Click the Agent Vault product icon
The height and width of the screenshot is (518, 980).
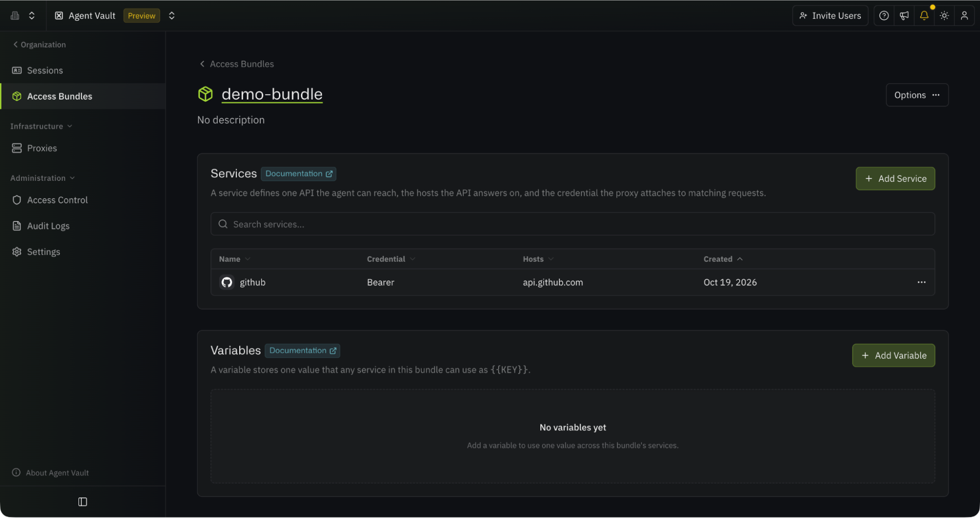tap(59, 16)
